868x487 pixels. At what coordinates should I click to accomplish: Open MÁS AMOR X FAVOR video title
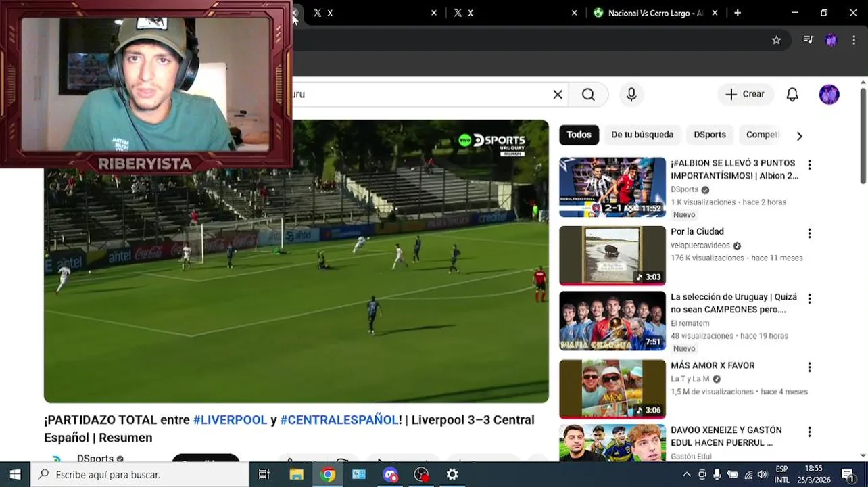coord(713,365)
